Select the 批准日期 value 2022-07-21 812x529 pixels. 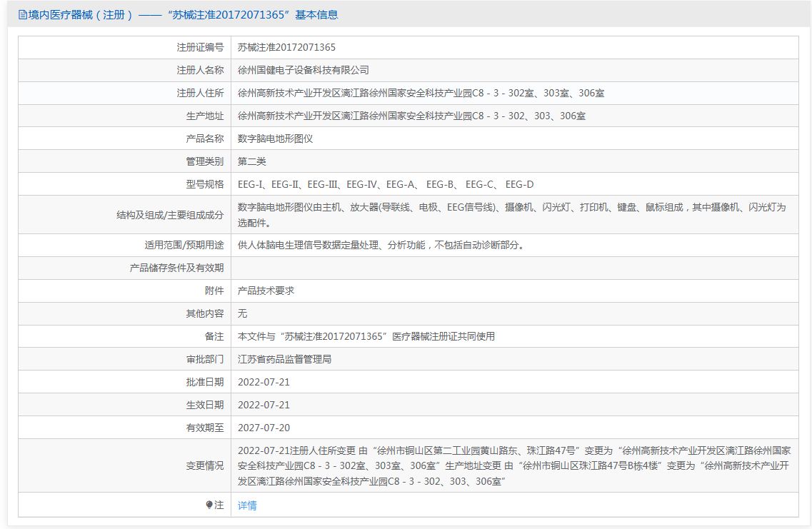[x=264, y=382]
